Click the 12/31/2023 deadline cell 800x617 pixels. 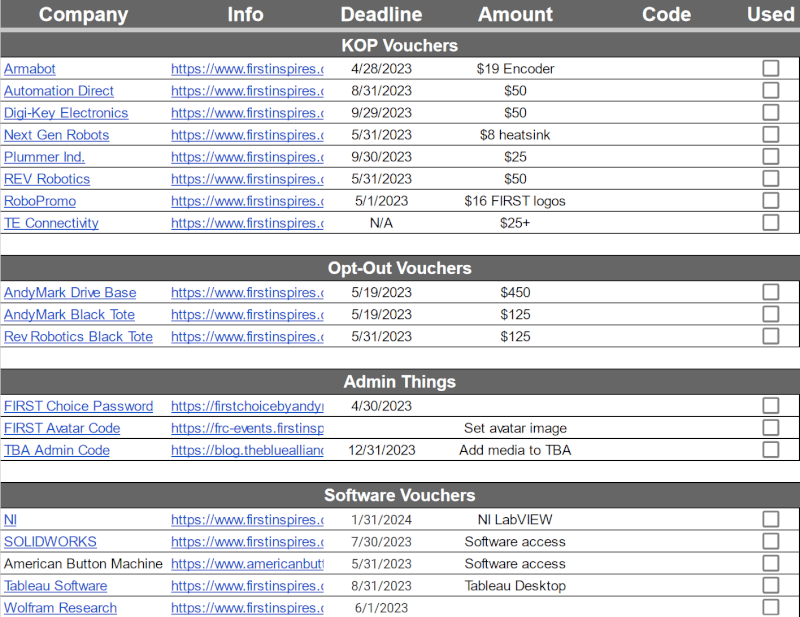pos(381,450)
